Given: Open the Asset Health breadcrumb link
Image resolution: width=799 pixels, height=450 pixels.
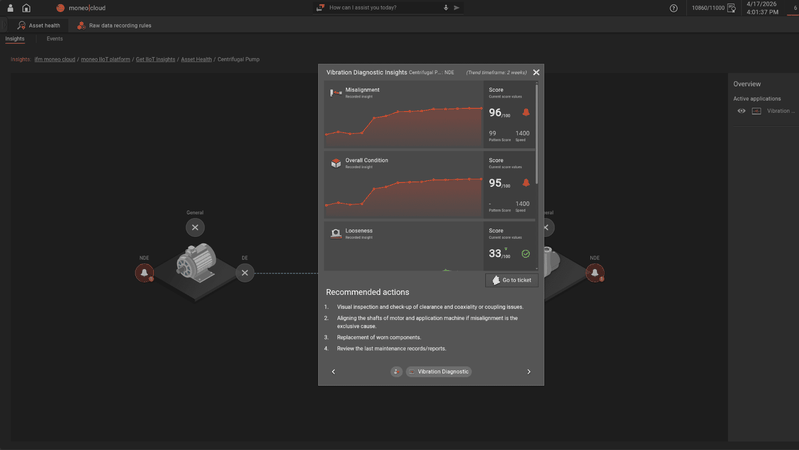Looking at the screenshot, I should coord(196,59).
